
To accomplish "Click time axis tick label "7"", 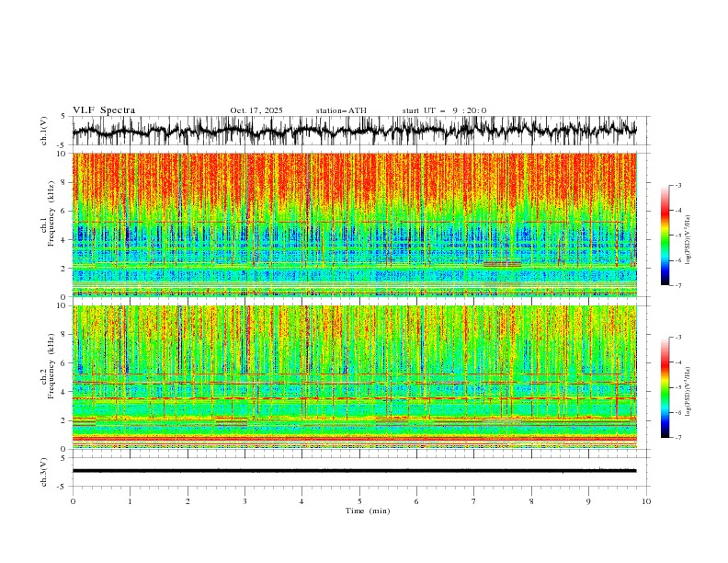I will coord(473,501).
